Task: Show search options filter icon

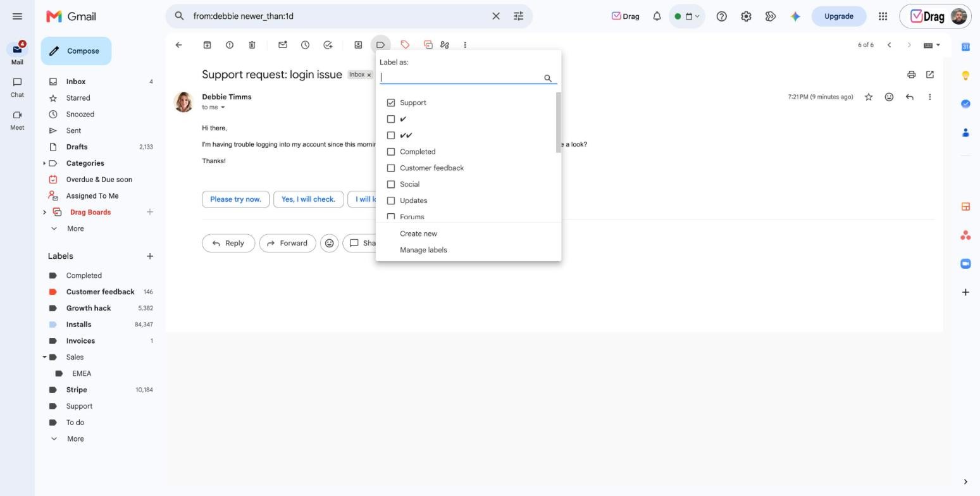Action: 518,16
